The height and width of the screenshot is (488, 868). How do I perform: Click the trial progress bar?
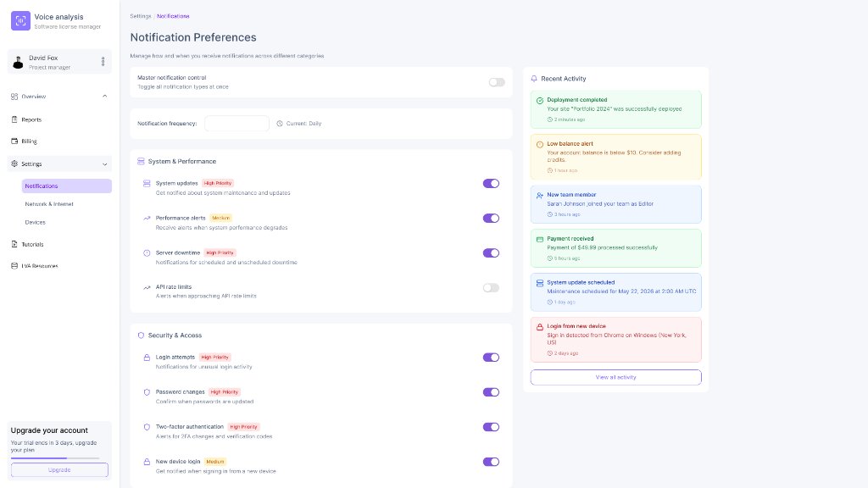pyautogui.click(x=55, y=458)
